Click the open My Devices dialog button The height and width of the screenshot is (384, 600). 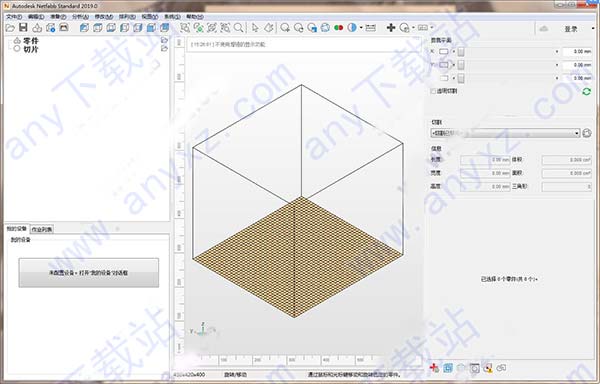(88, 273)
